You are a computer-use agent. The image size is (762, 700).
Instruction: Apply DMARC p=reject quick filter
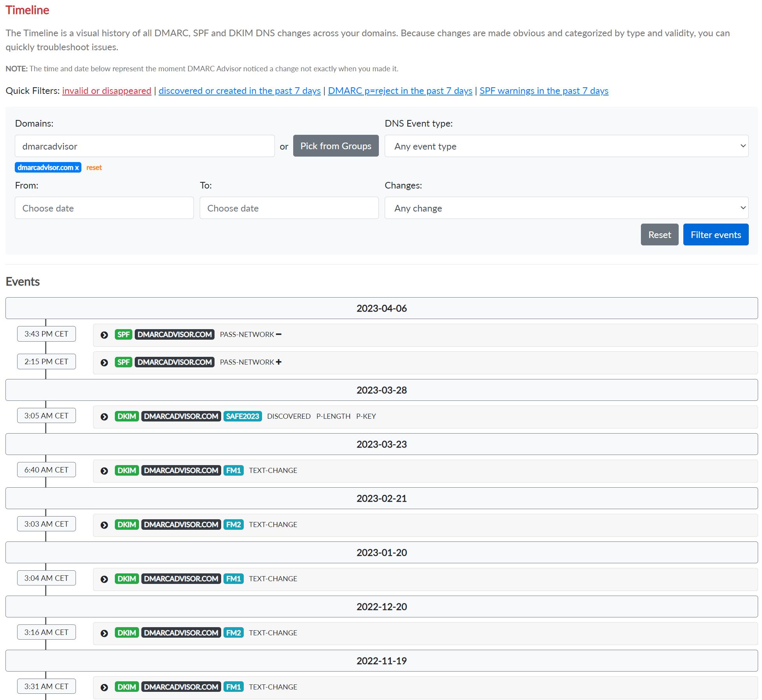pos(400,91)
